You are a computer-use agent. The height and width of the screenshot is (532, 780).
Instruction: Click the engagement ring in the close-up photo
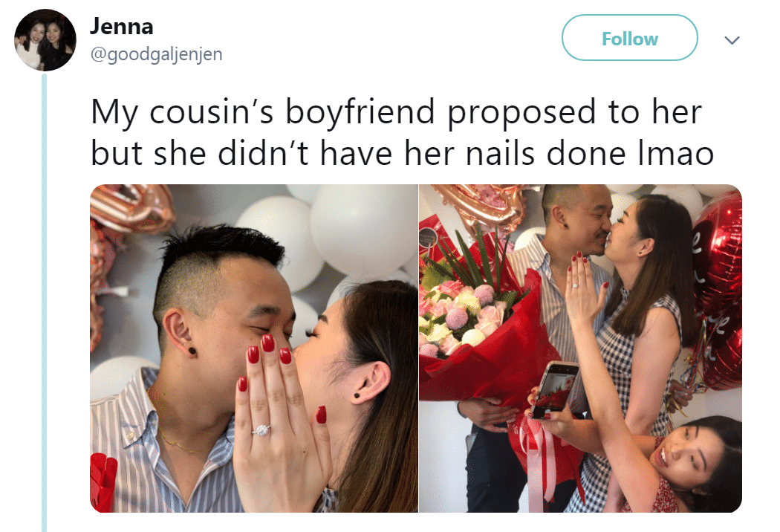(261, 429)
